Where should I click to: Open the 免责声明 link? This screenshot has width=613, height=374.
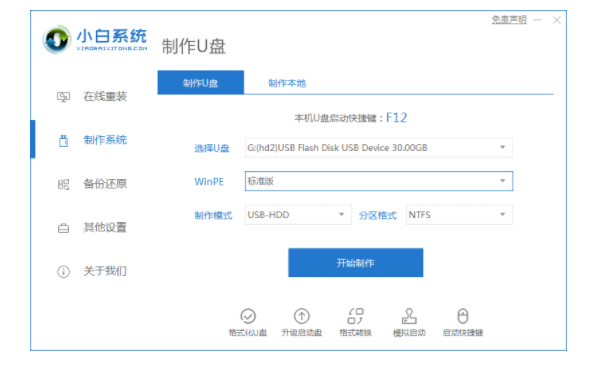pos(509,20)
